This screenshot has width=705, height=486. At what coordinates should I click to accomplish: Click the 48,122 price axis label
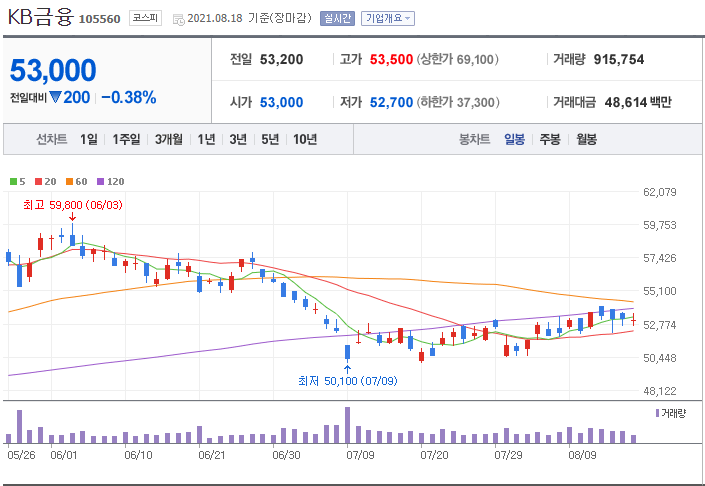pos(660,391)
